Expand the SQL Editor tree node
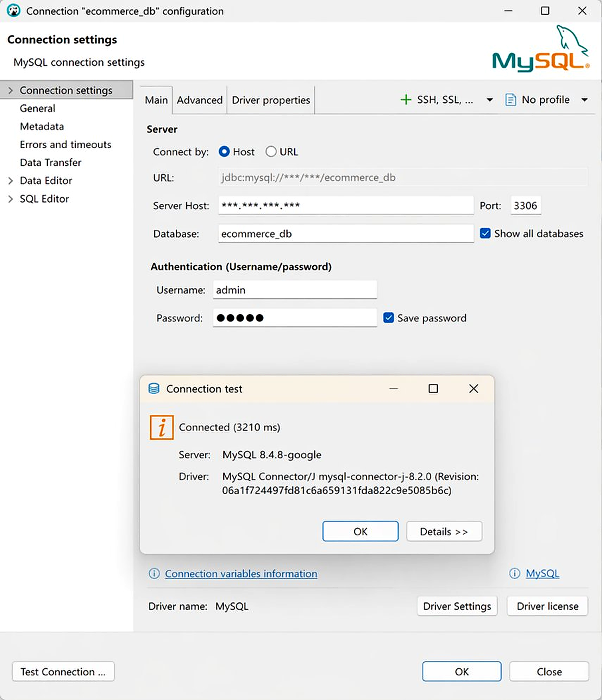 point(11,199)
